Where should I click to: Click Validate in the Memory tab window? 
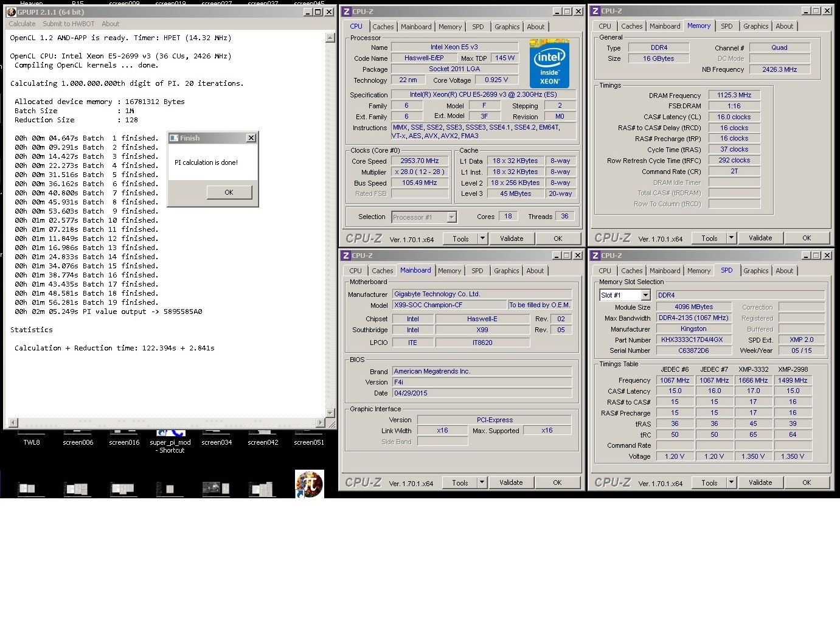pos(760,238)
